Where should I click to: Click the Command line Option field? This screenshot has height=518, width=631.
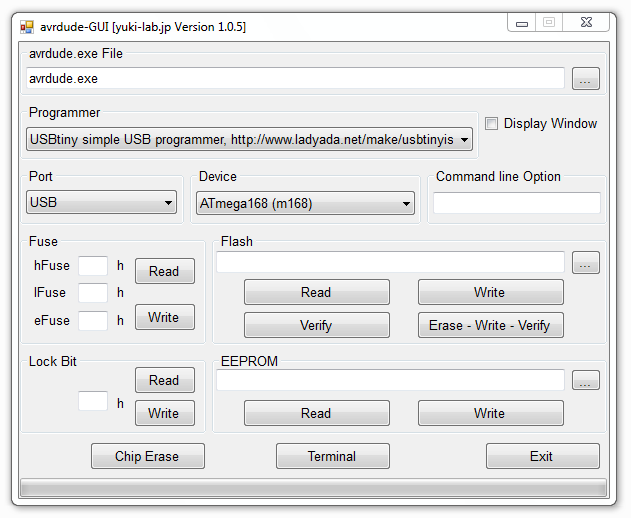[x=517, y=202]
